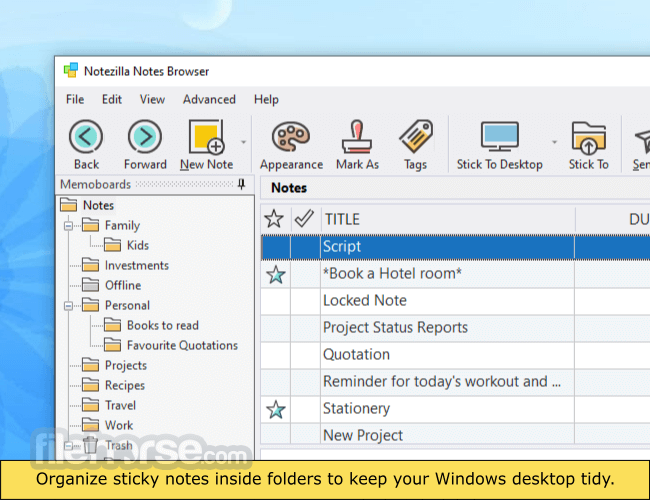
Task: Click the Stick To folder icon
Action: pyautogui.click(x=589, y=137)
